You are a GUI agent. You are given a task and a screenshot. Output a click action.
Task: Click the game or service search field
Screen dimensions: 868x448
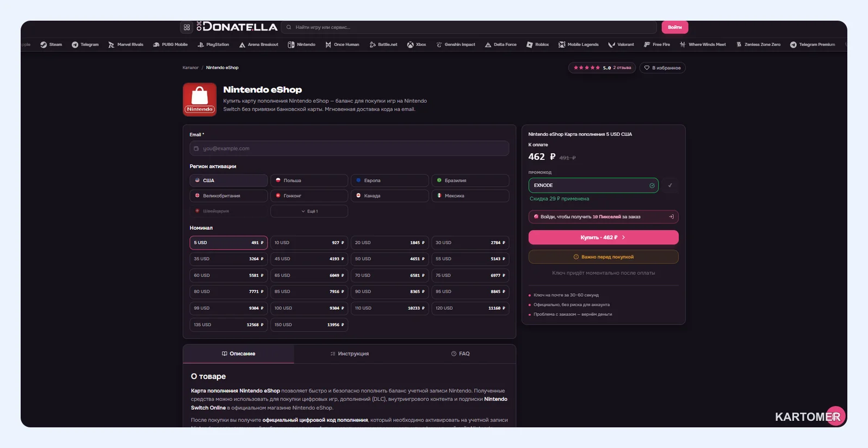[x=469, y=27]
